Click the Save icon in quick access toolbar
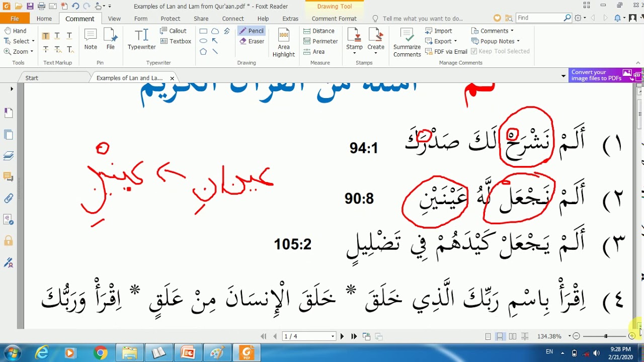Viewport: 644px width, 362px height. click(30, 6)
